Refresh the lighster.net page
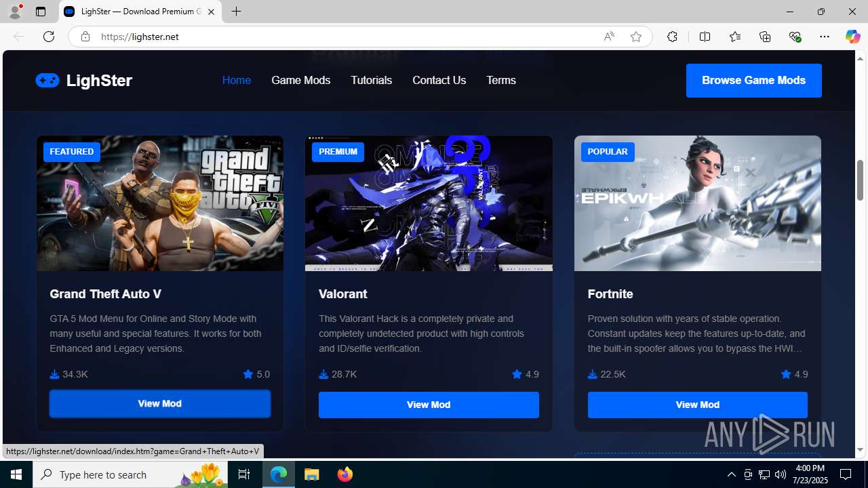This screenshot has width=868, height=488. 49,37
